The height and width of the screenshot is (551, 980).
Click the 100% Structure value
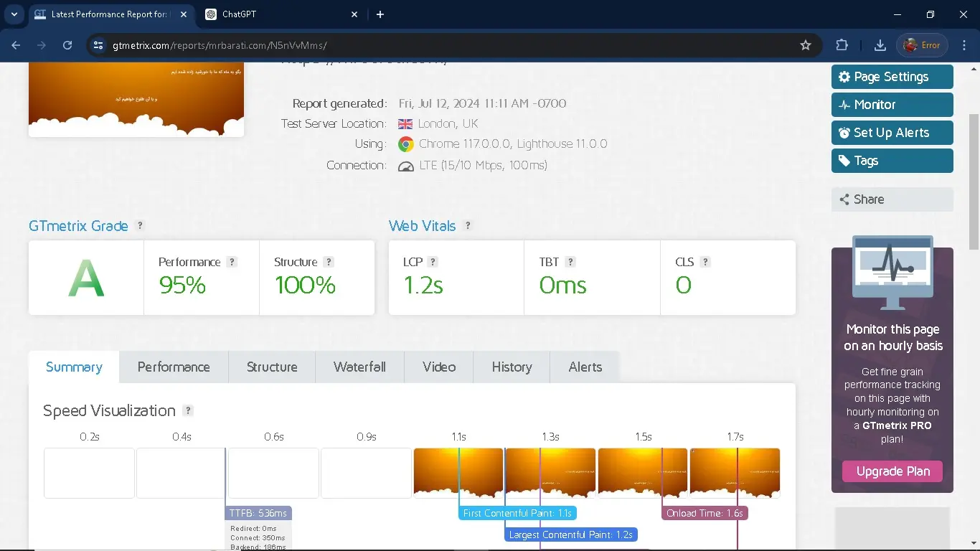tap(305, 286)
